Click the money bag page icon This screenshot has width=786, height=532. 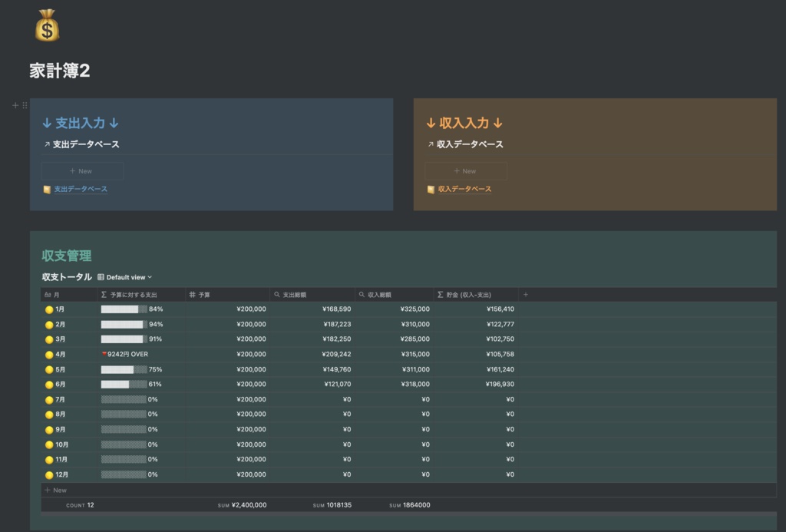click(x=47, y=25)
